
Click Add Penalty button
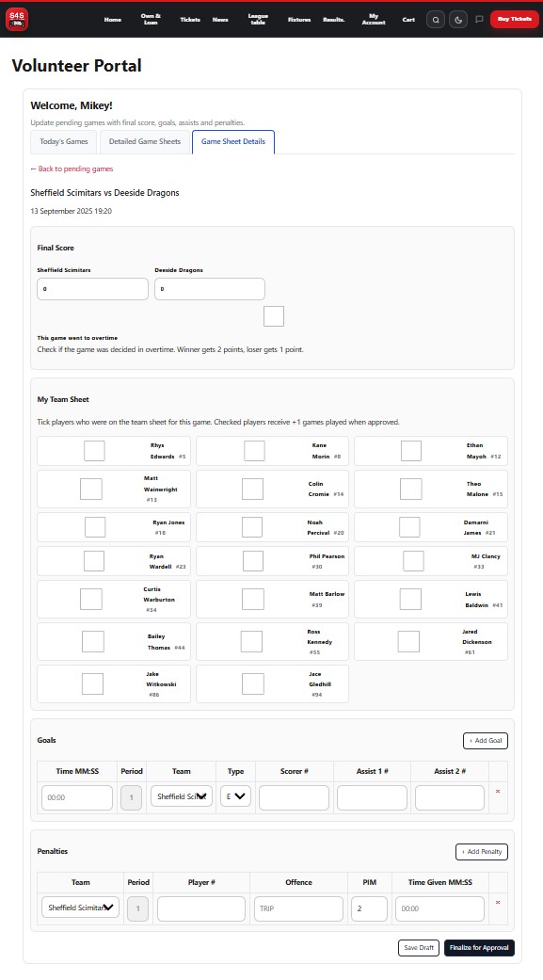click(x=482, y=852)
